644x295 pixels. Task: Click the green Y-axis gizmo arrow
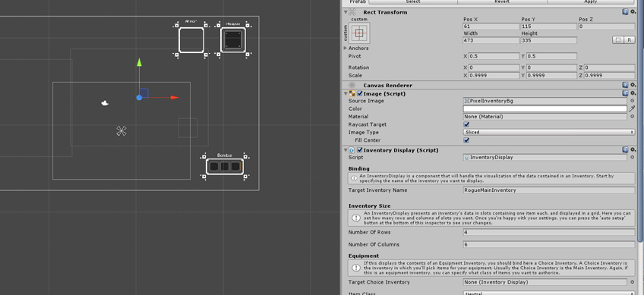coord(139,62)
